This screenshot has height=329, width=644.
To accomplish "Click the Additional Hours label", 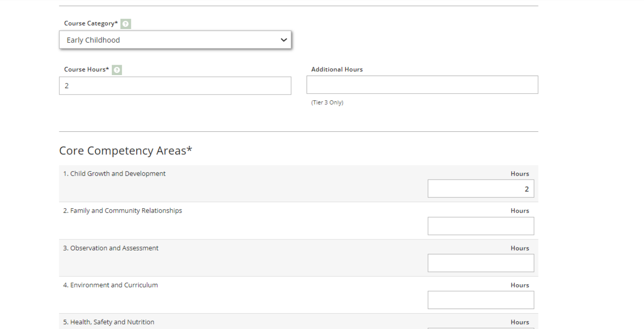I will coord(337,70).
